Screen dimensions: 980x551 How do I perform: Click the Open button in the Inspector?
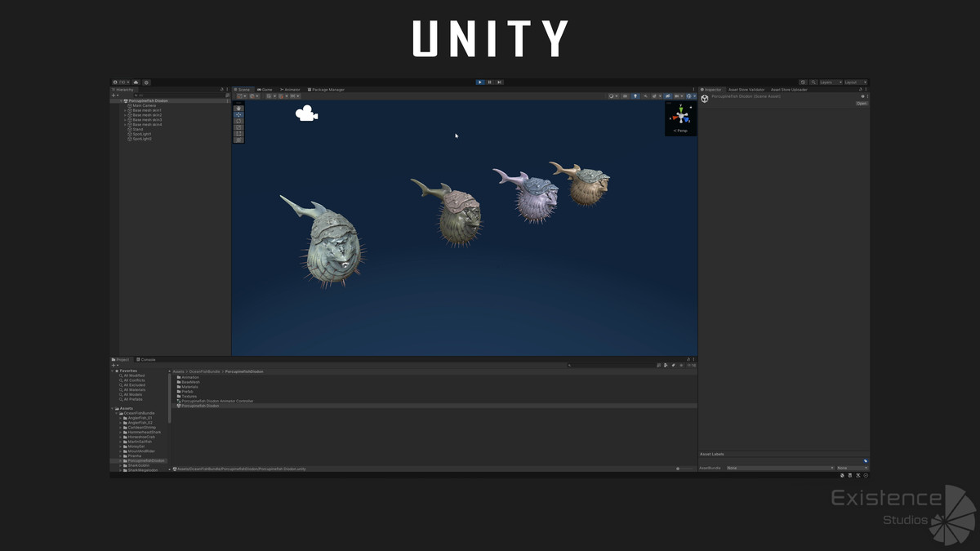pos(863,104)
